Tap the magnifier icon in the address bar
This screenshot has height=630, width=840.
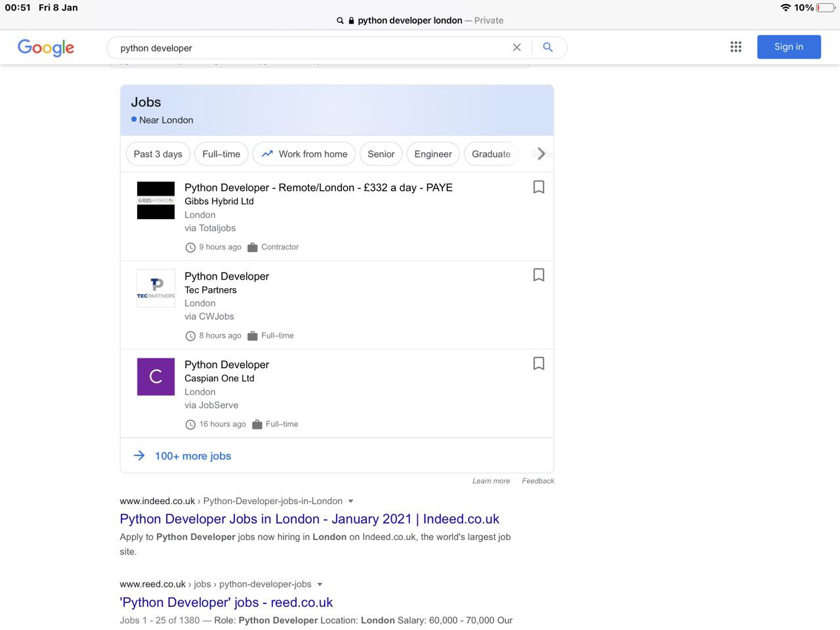[x=340, y=21]
